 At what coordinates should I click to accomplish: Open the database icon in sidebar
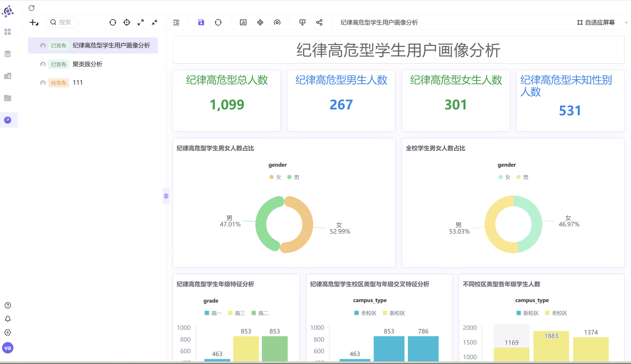8,54
